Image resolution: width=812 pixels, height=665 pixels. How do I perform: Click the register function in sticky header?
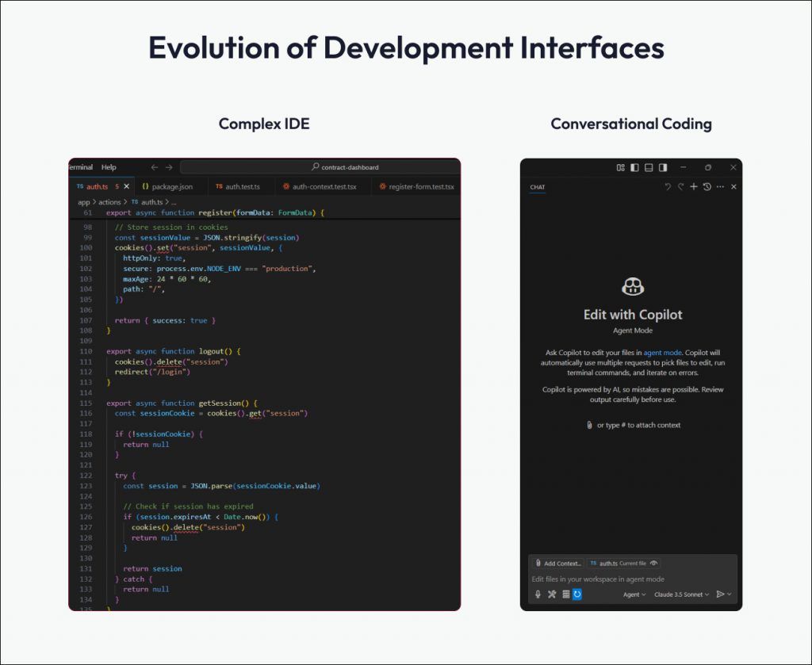coord(216,212)
